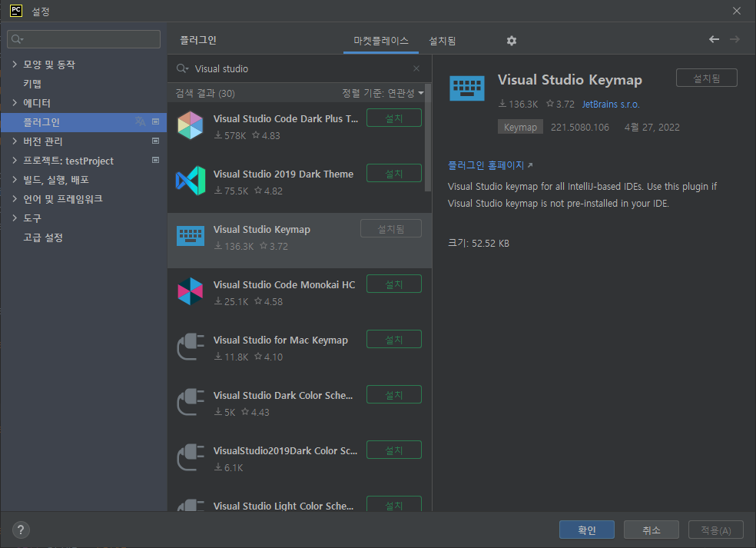756x548 pixels.
Task: Install Visual Studio 2019 Dark Theme
Action: click(394, 173)
